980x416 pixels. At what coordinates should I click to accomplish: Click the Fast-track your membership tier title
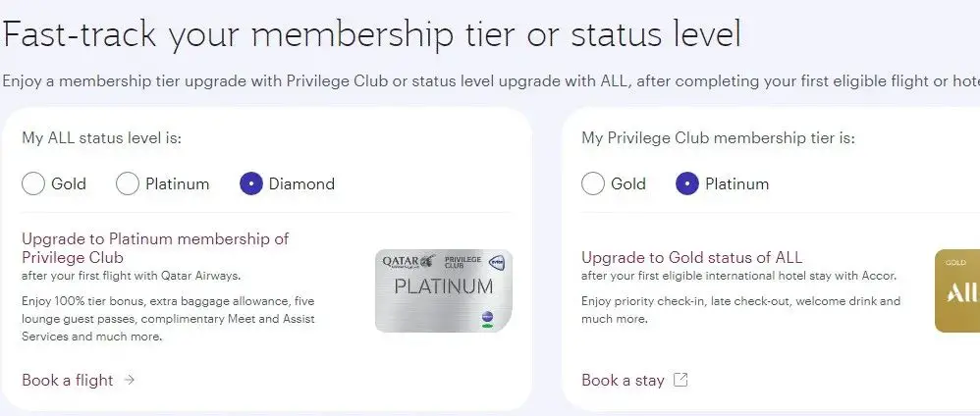coord(371,35)
